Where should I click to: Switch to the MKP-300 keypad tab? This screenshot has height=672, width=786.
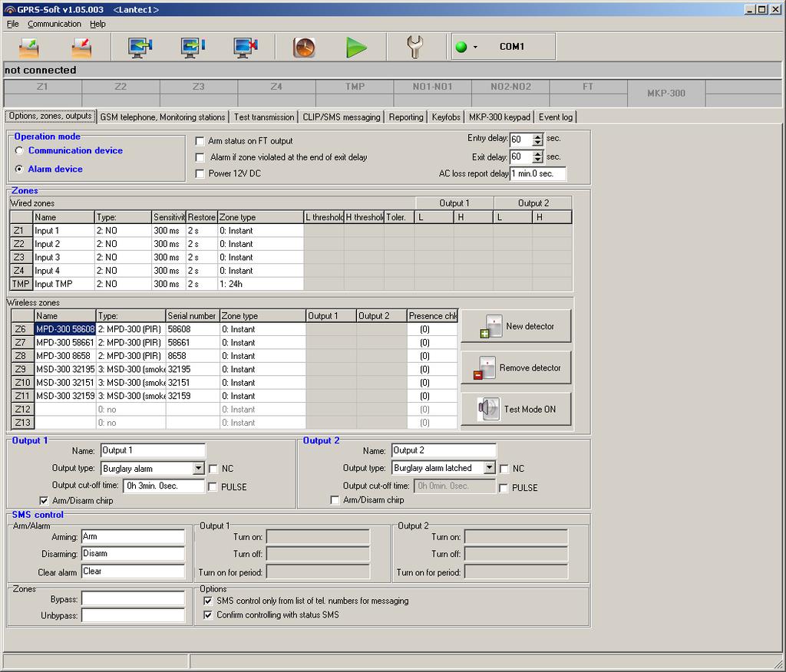click(x=499, y=117)
